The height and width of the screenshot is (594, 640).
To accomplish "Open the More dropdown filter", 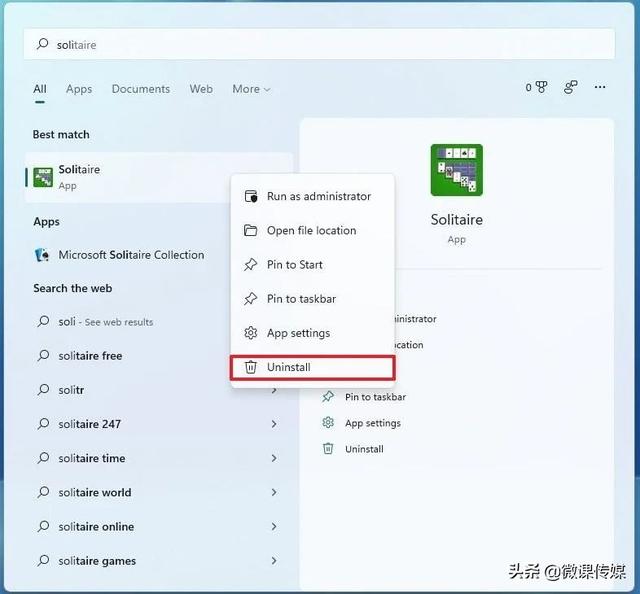I will 251,89.
